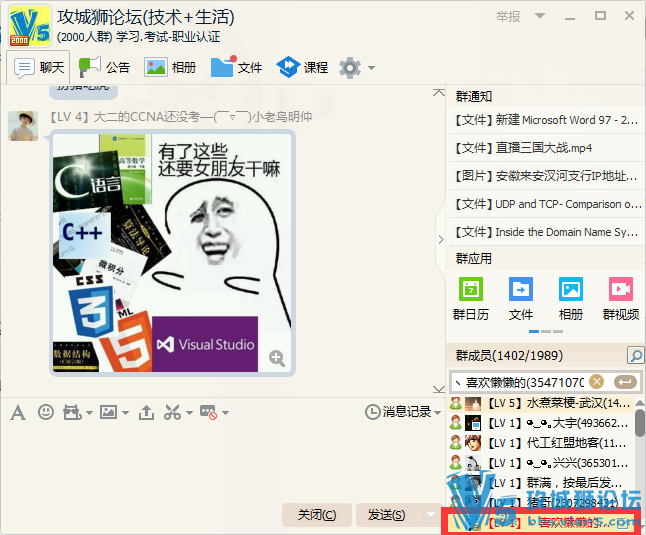The image size is (646, 535).
Task: Open notice 直播三国大战.mp4
Action: [546, 148]
